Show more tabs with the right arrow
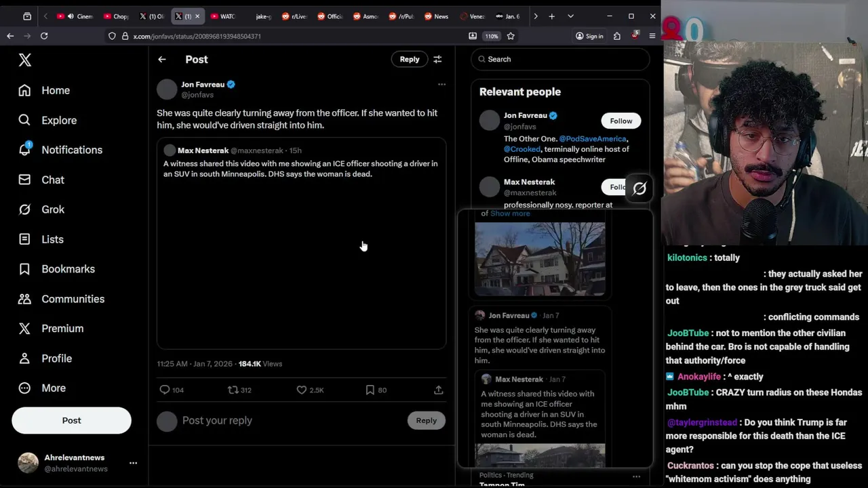868x488 pixels. pyautogui.click(x=536, y=16)
